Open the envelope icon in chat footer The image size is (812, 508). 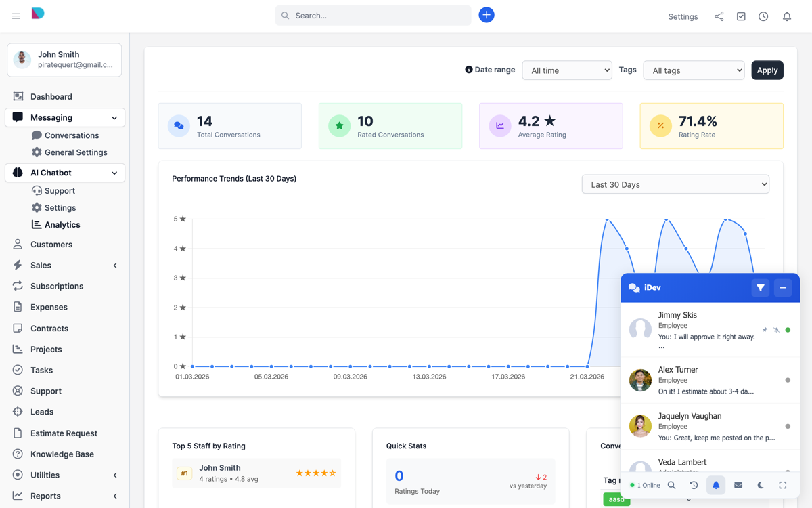(x=738, y=485)
